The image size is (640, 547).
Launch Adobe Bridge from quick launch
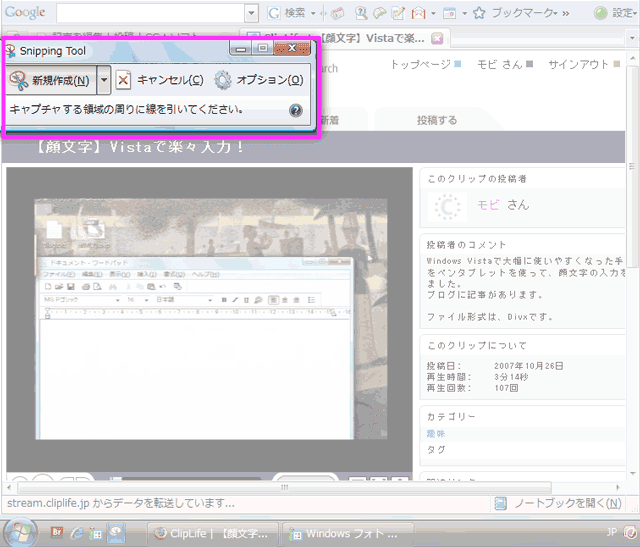point(57,532)
